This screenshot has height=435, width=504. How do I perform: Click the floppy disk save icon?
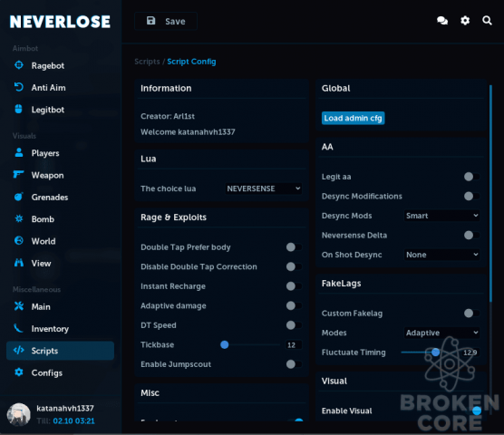pyautogui.click(x=151, y=21)
